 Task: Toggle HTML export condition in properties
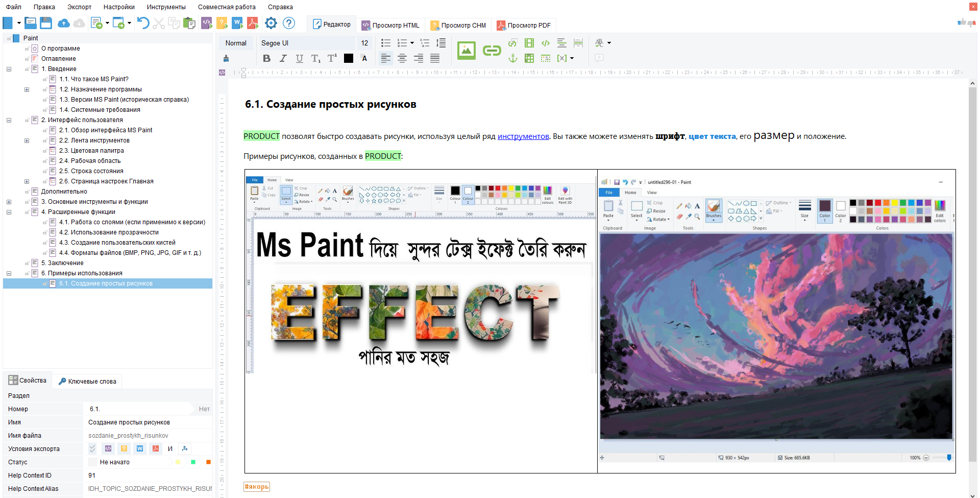(x=108, y=448)
